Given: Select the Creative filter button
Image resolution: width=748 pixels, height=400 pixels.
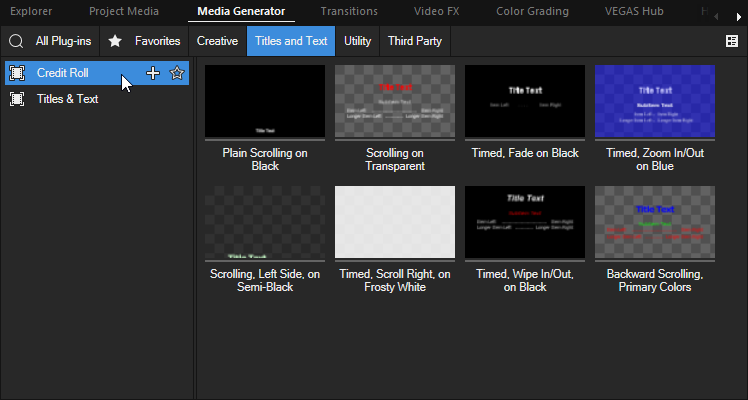Looking at the screenshot, I should click(217, 41).
